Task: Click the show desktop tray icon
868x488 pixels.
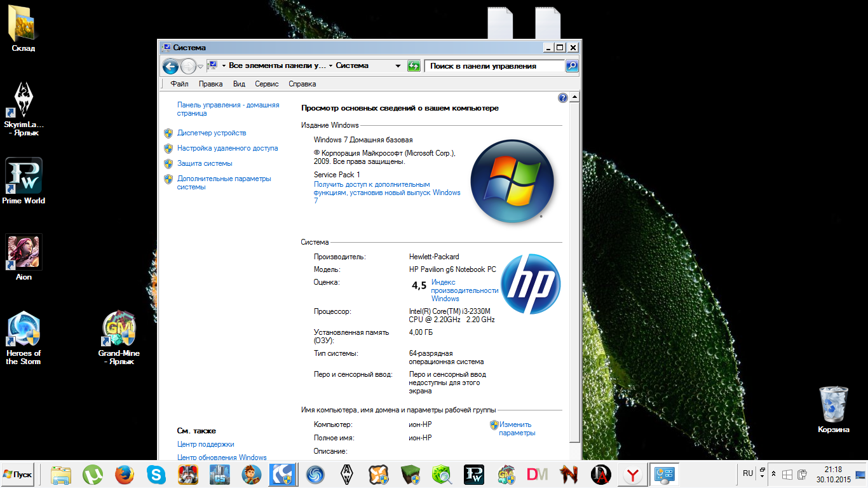Action: (x=860, y=475)
